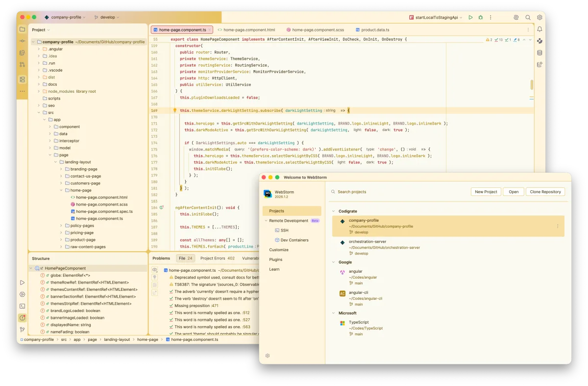Open options dots for company-profile project

558,226
